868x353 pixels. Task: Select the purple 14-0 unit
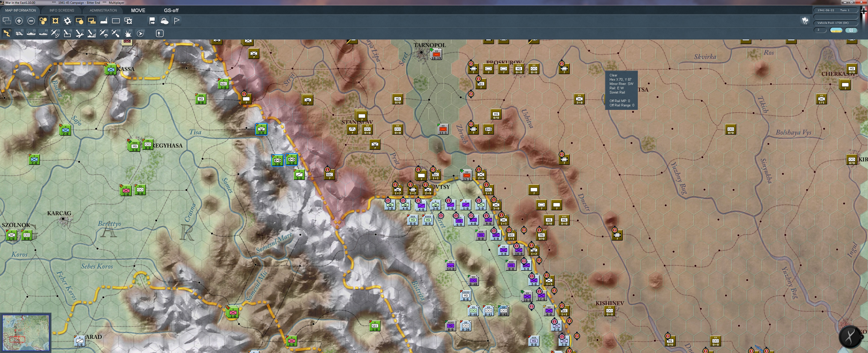[x=450, y=266]
